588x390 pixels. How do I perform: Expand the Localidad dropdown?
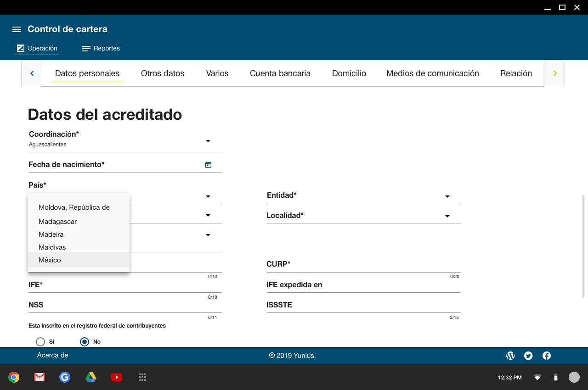click(447, 216)
